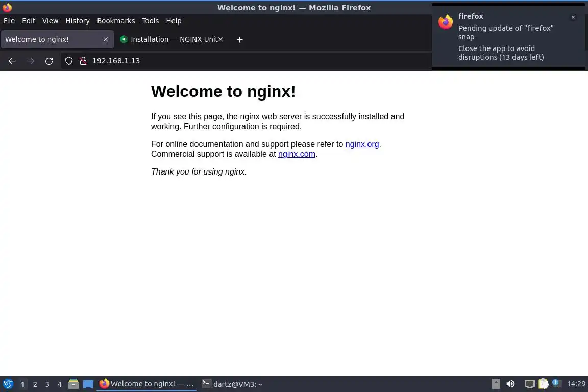The height and width of the screenshot is (392, 588).
Task: Click the Firefox icon in the notification
Action: (445, 22)
